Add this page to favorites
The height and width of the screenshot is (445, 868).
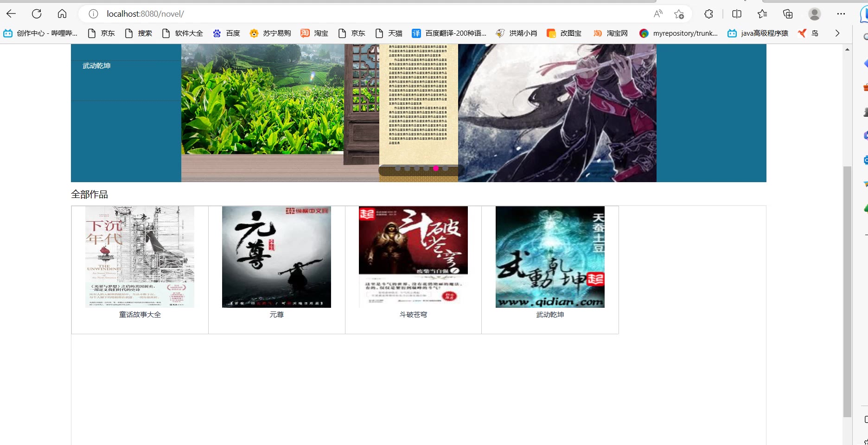pyautogui.click(x=679, y=14)
